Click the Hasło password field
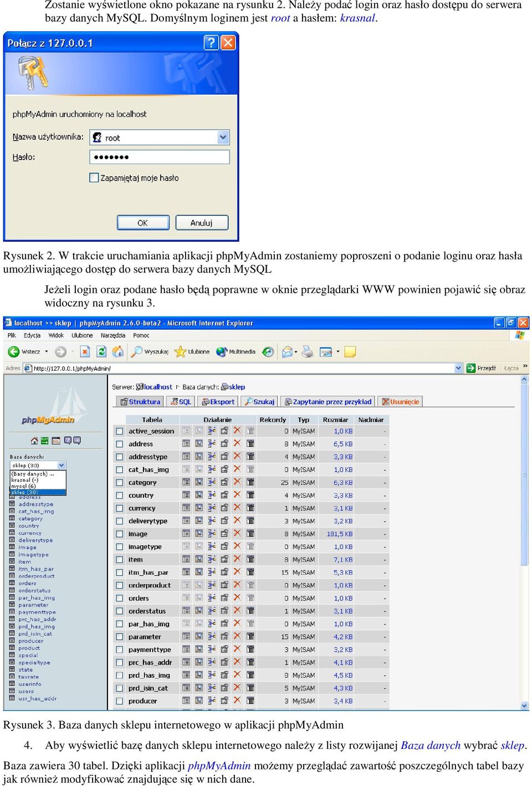The height and width of the screenshot is (786, 532). [160, 157]
